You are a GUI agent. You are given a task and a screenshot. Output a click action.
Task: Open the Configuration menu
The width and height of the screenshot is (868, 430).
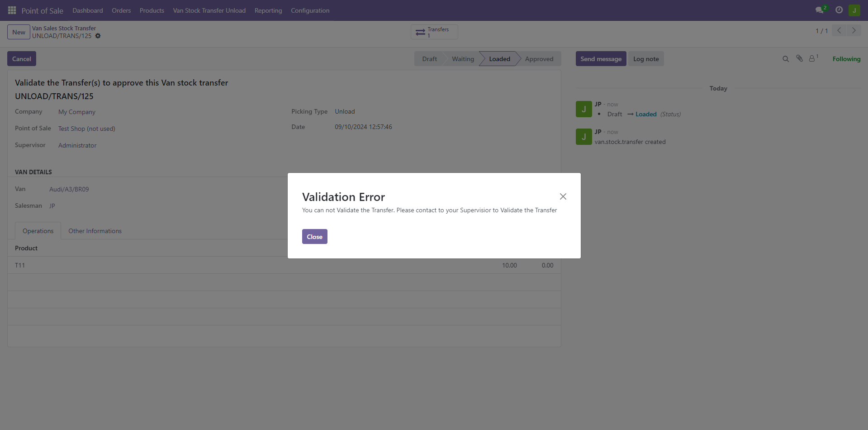click(x=310, y=10)
